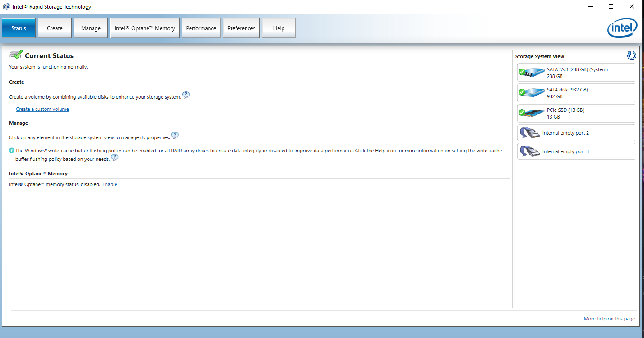Click the 'PCIe SSD (13 GB)' label
Image resolution: width=644 pixels, height=338 pixels.
(x=565, y=110)
